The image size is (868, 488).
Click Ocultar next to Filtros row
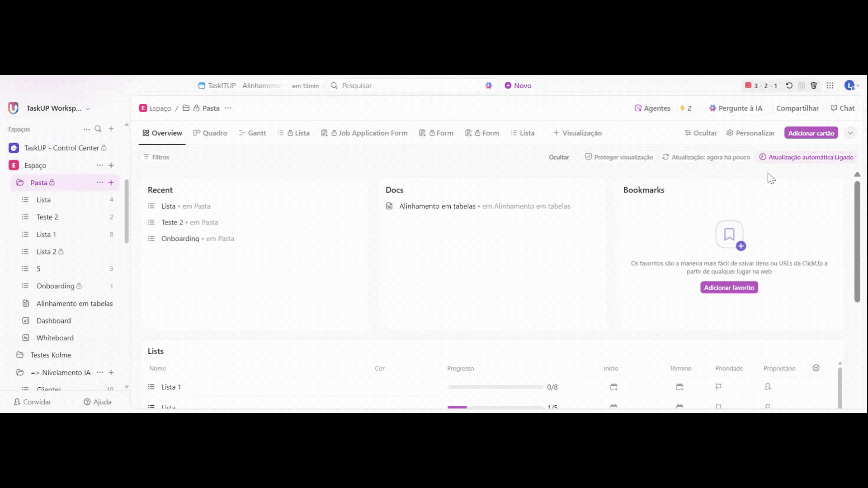coord(559,157)
